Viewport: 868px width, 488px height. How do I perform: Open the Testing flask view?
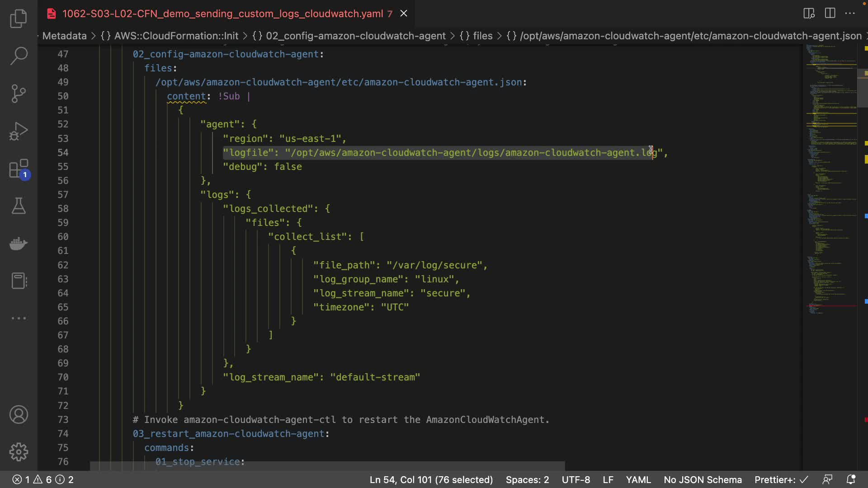coord(19,206)
